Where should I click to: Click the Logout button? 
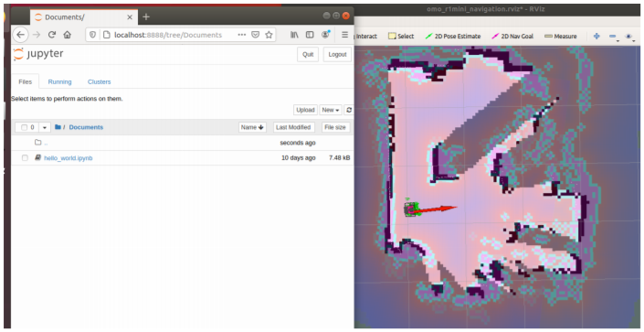[338, 54]
